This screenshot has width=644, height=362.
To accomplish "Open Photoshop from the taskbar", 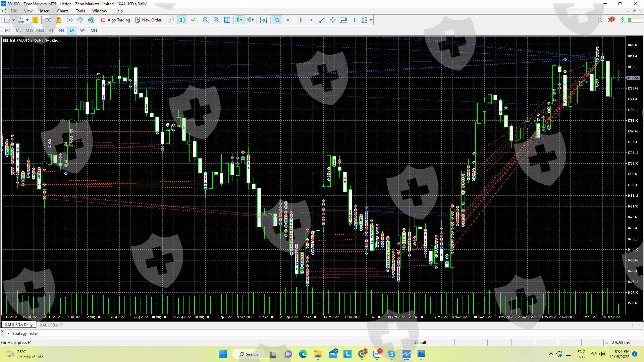I will tap(421, 354).
